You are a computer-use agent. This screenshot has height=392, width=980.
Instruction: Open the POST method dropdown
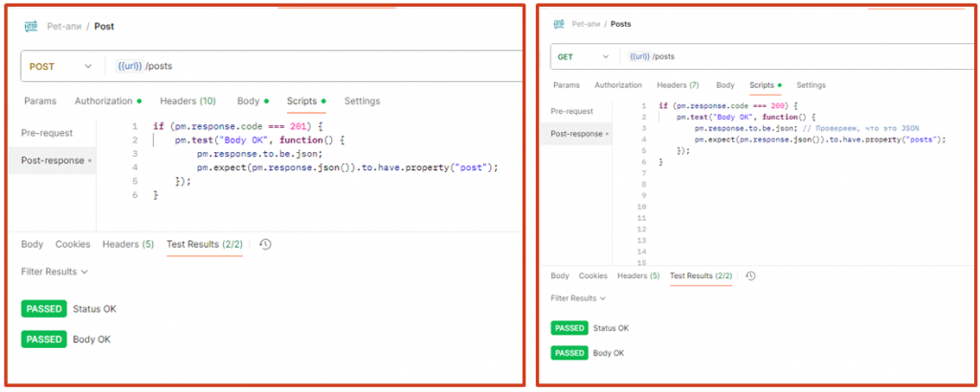coord(60,66)
